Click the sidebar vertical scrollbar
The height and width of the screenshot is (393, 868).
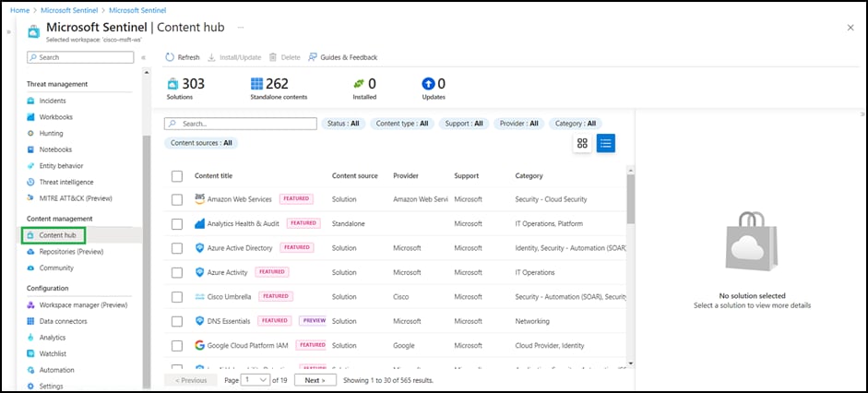click(x=146, y=263)
